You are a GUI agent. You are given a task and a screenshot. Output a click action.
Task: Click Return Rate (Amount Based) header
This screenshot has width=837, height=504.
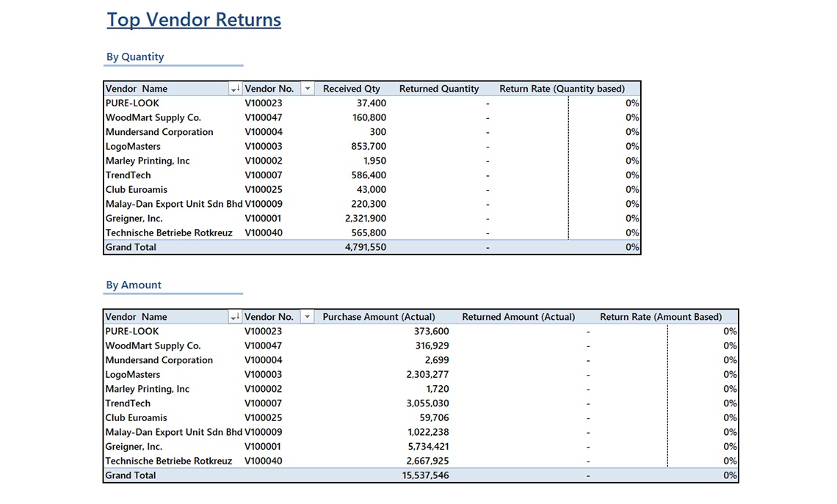(x=661, y=318)
